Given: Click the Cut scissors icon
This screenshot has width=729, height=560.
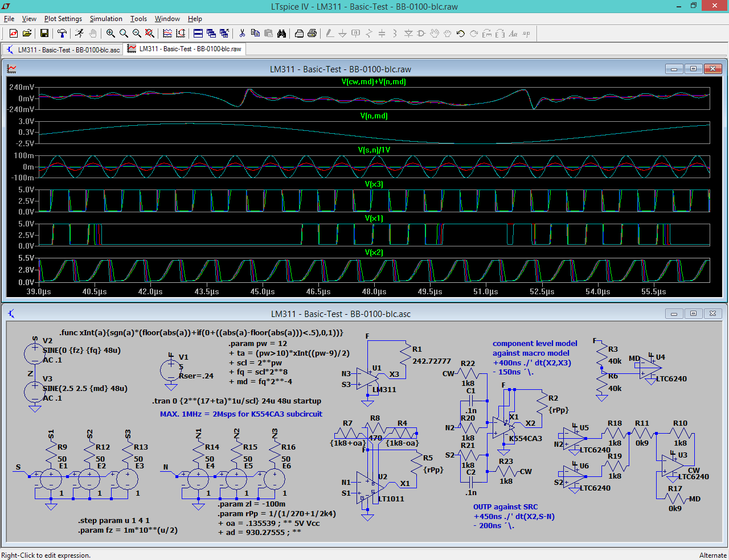Looking at the screenshot, I should pos(242,34).
